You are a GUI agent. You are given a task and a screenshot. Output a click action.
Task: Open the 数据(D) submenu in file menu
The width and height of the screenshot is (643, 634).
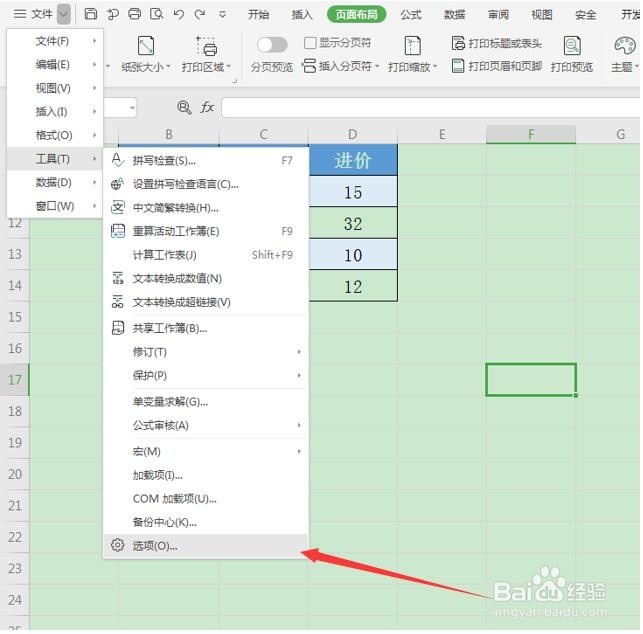[55, 182]
